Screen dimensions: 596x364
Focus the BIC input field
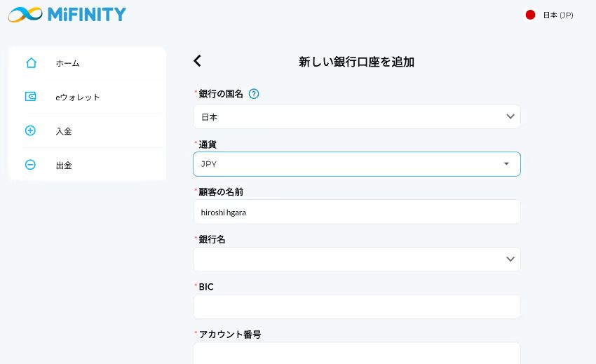356,306
